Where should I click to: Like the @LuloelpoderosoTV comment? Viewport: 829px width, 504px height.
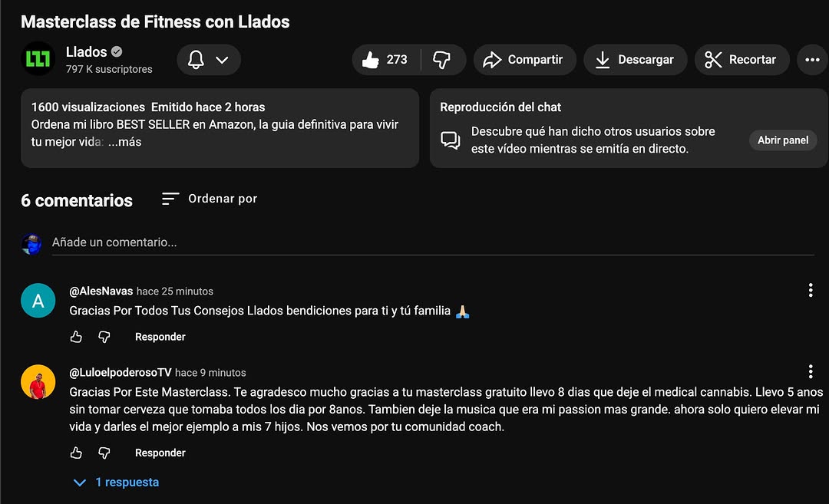(76, 453)
